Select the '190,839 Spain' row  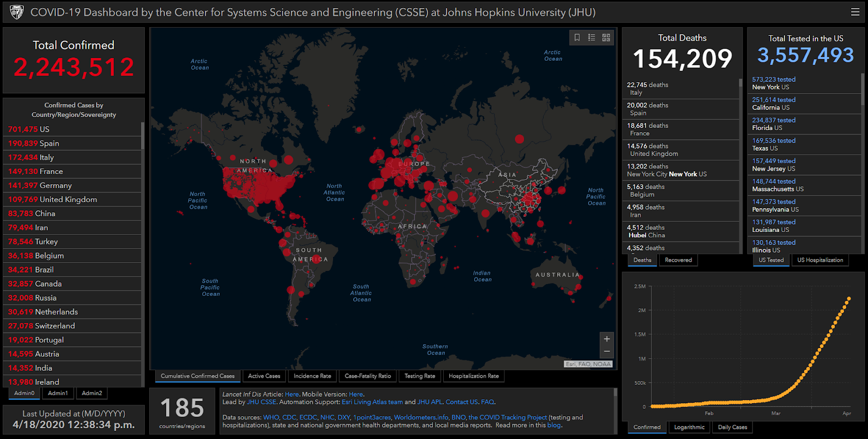73,143
